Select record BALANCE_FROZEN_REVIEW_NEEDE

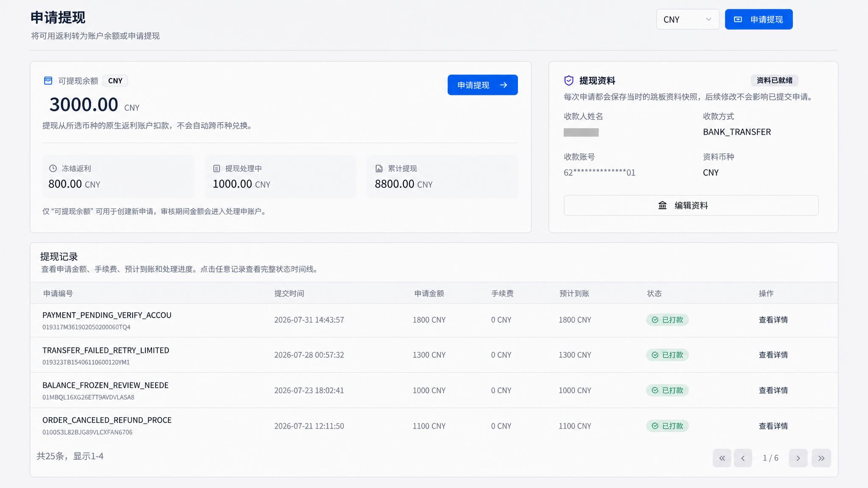[x=106, y=385]
